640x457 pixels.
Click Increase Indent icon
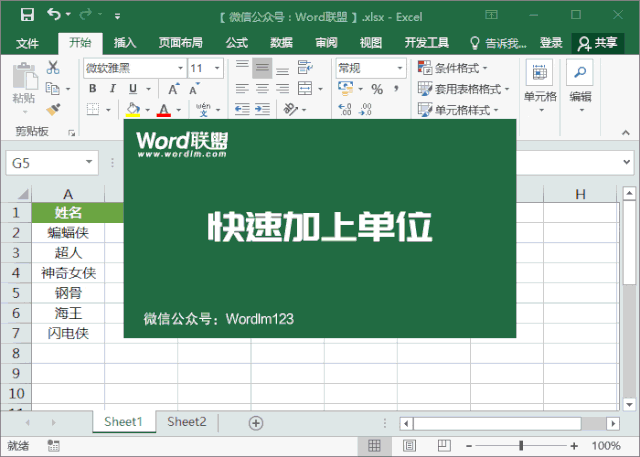262,109
